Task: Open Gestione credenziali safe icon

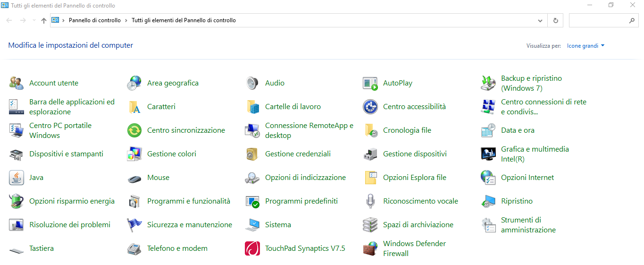Action: click(252, 154)
